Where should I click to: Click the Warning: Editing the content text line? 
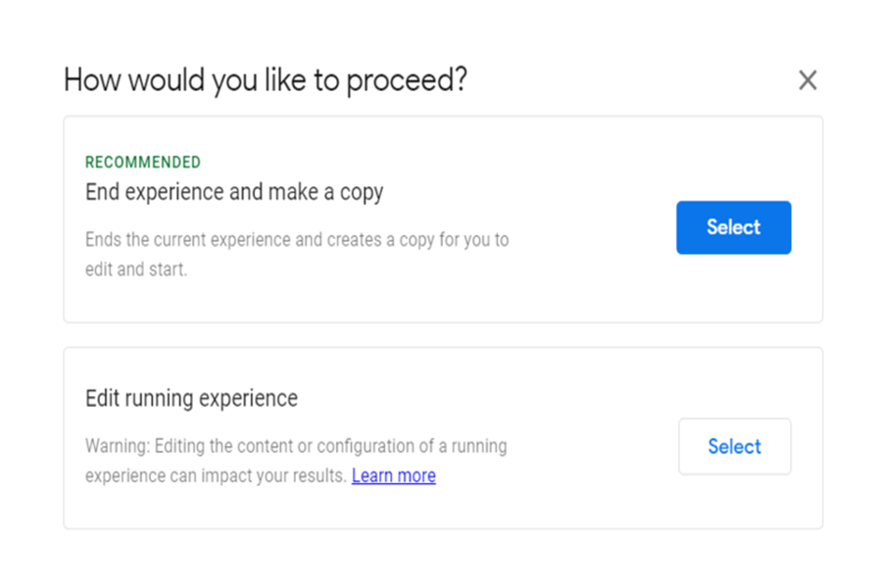(296, 446)
